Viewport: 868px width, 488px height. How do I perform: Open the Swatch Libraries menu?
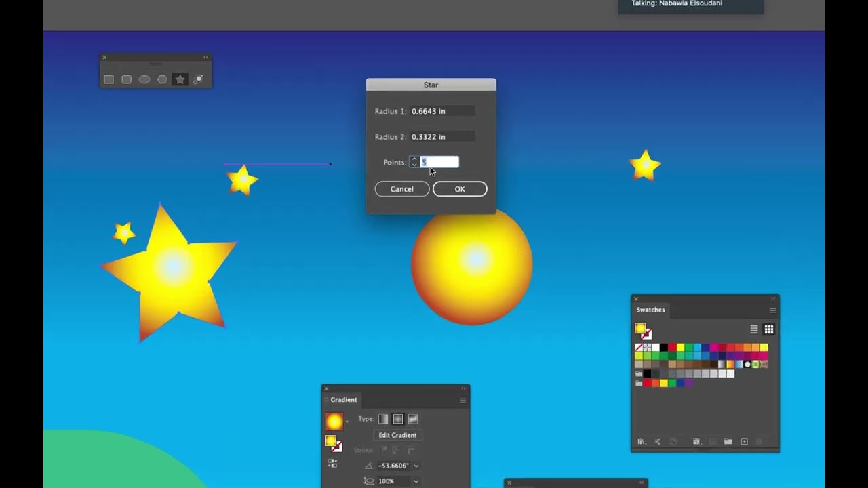click(x=642, y=441)
